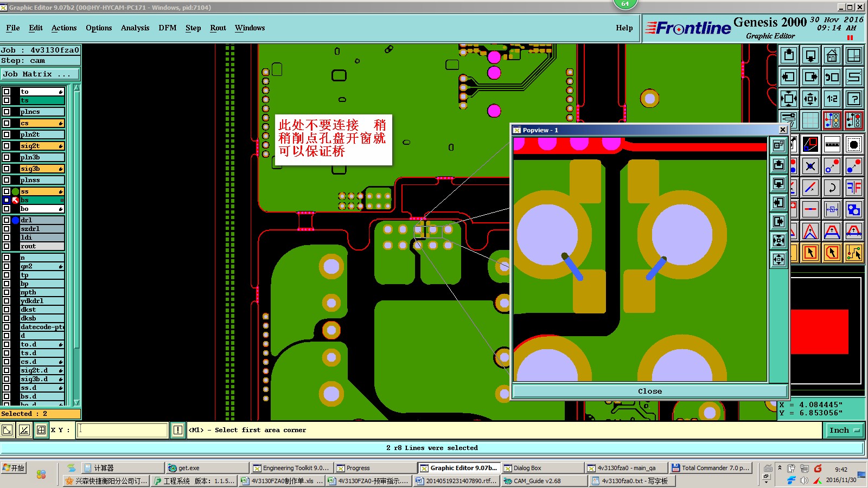Viewport: 868px width, 488px height.
Task: Select the mirror F tool
Action: tap(854, 188)
